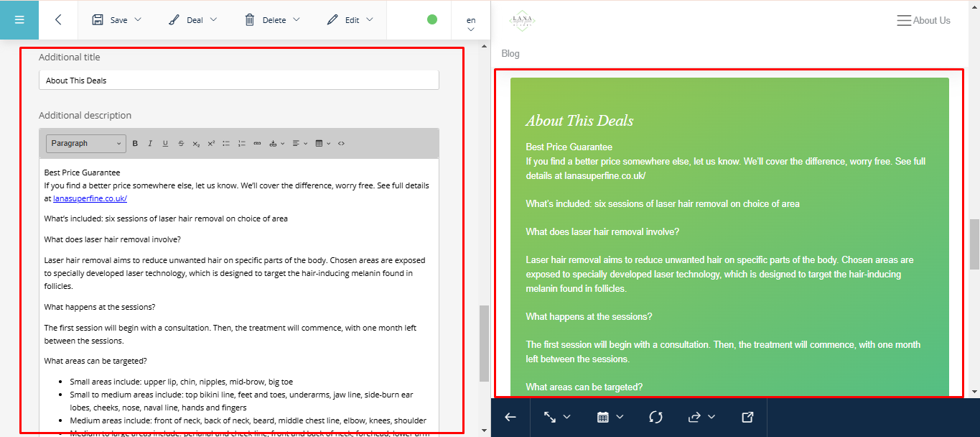Click the Additional title input field

click(238, 80)
